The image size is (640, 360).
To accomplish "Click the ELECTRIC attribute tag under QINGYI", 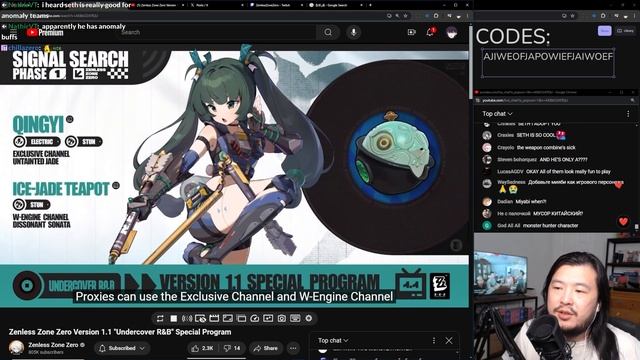I will pyautogui.click(x=37, y=142).
